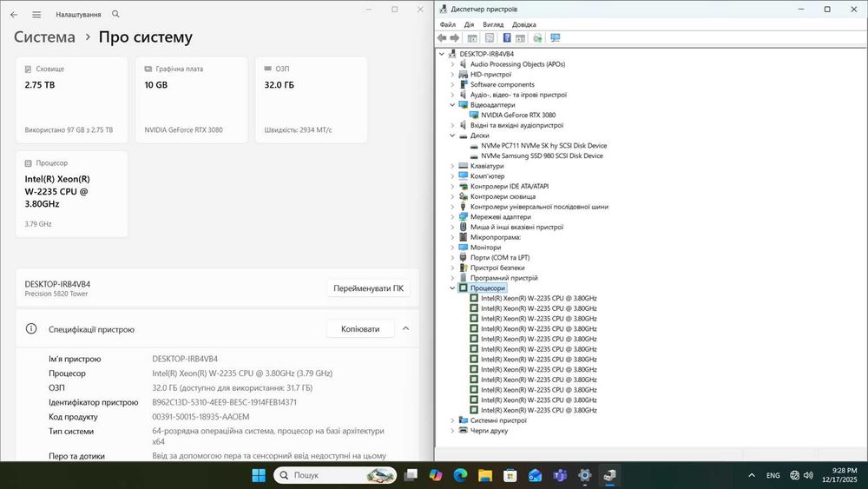Expand the Клавіатури category
Image resolution: width=868 pixels, height=489 pixels.
[x=452, y=166]
